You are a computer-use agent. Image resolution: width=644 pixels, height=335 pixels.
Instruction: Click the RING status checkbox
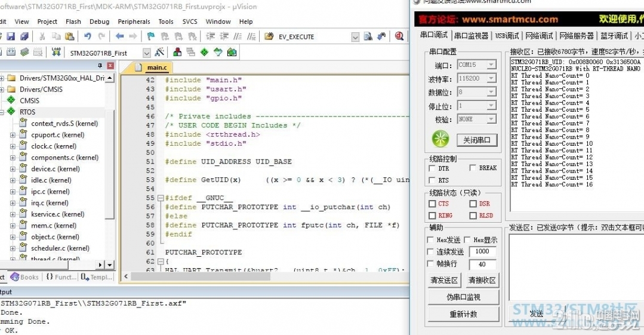pos(432,216)
